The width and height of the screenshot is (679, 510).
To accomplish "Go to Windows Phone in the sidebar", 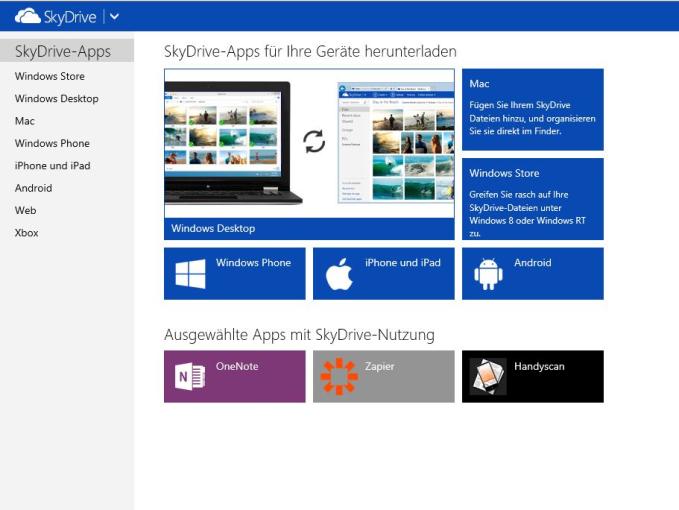I will click(x=52, y=143).
